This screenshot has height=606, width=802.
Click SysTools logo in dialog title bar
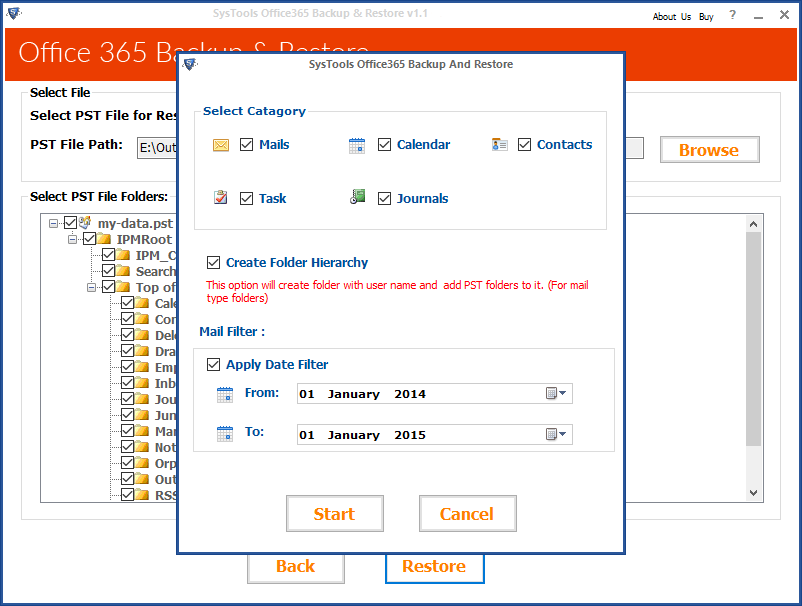190,64
